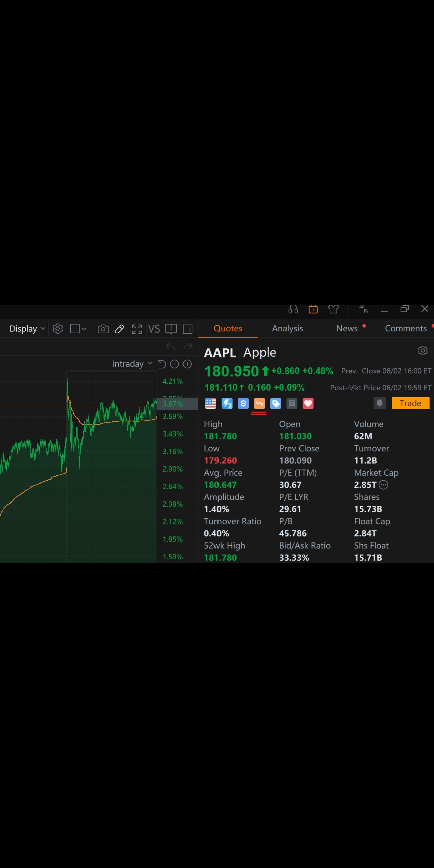Click the highlighted 3.87% axis label
The image size is (434, 868).
177,404
